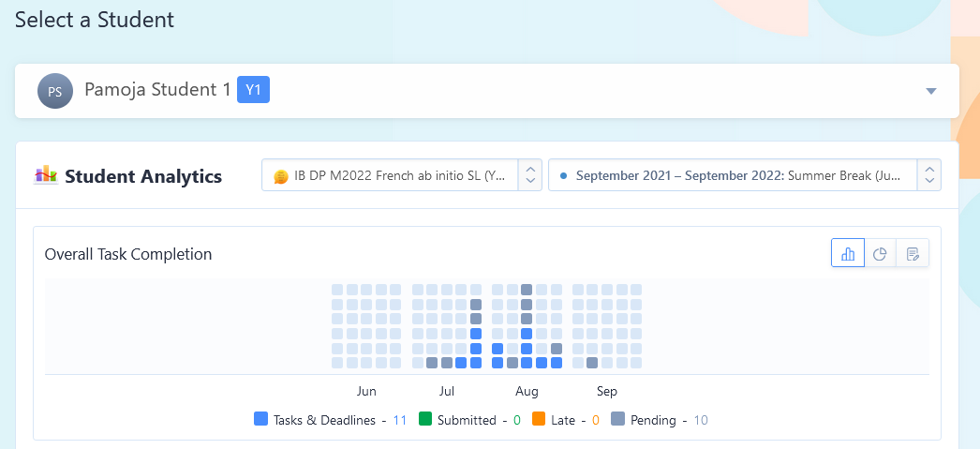Click the grey Pending color swatch
The image size is (980, 449).
point(617,419)
